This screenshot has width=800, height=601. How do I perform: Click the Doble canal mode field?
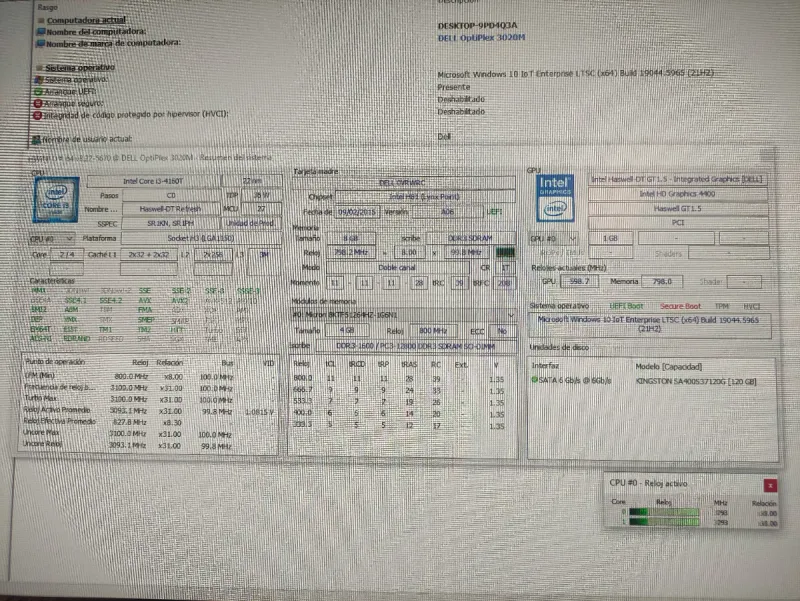(397, 267)
